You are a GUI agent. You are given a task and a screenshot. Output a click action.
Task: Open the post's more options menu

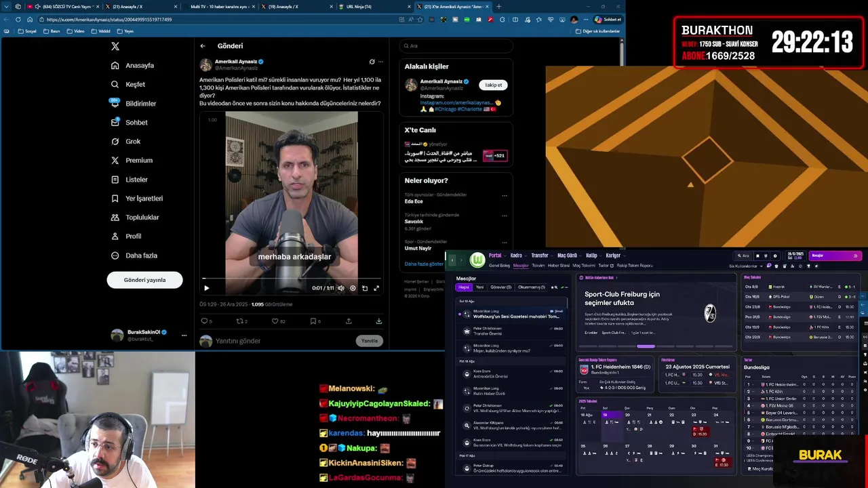(x=380, y=62)
